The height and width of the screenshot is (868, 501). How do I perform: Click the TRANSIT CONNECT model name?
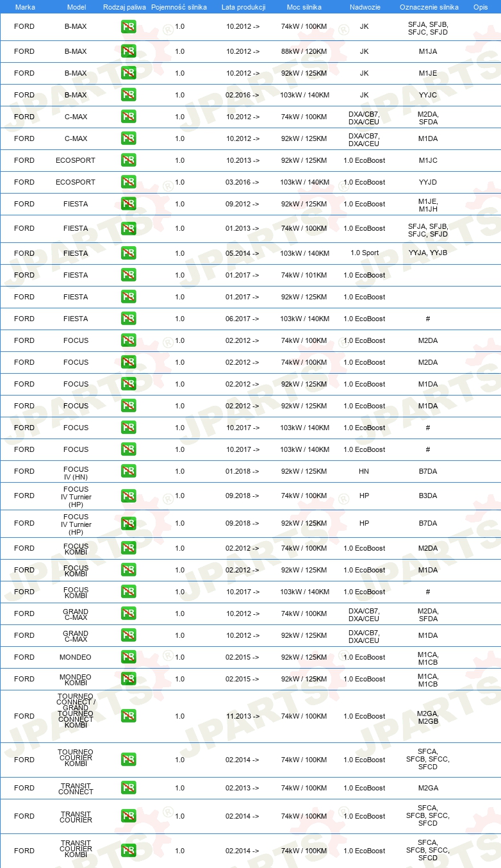click(76, 789)
